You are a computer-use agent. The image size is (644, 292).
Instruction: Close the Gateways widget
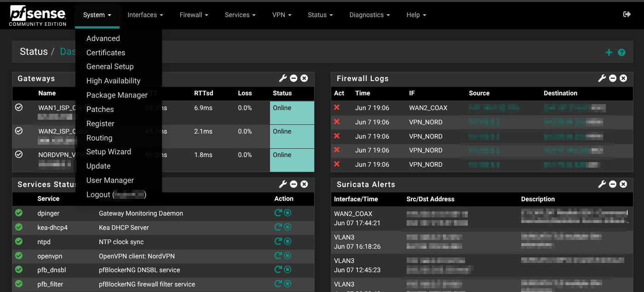(304, 78)
